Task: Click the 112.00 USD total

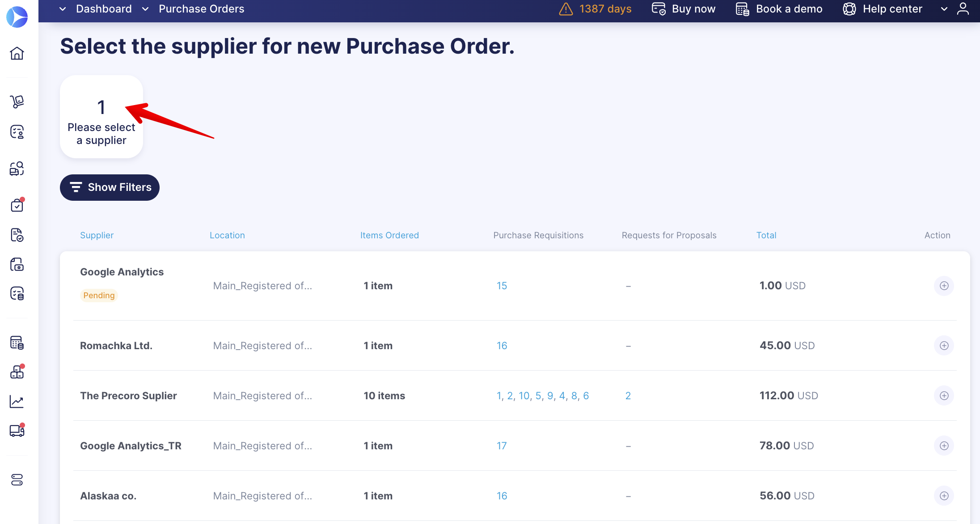Action: (789, 396)
